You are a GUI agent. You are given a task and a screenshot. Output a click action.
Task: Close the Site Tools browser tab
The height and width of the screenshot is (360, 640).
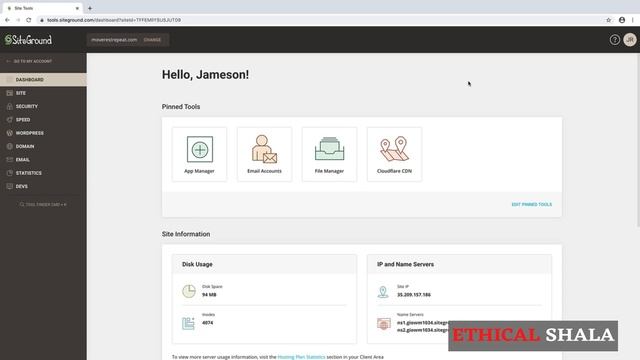pyautogui.click(x=77, y=8)
